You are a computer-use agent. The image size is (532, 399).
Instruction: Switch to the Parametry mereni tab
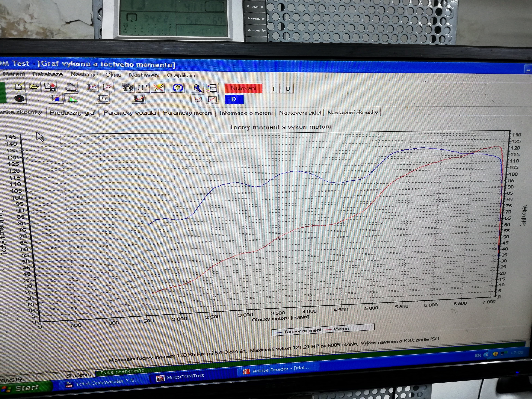[x=188, y=113]
